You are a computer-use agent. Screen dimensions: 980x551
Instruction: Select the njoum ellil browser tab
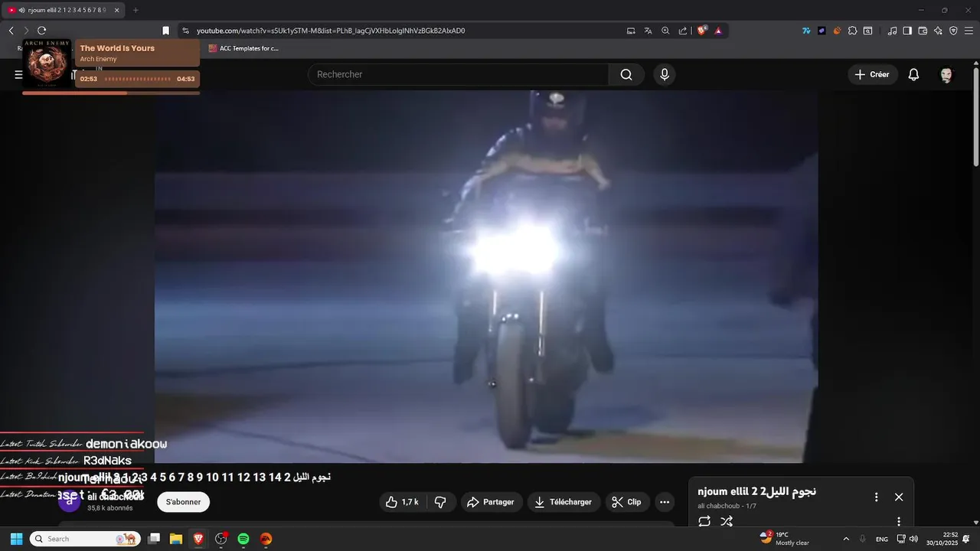tap(64, 10)
